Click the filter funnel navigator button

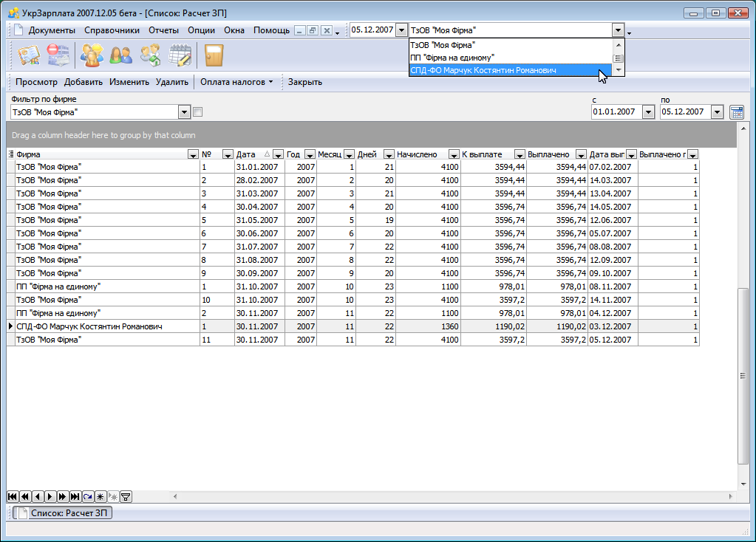click(126, 497)
